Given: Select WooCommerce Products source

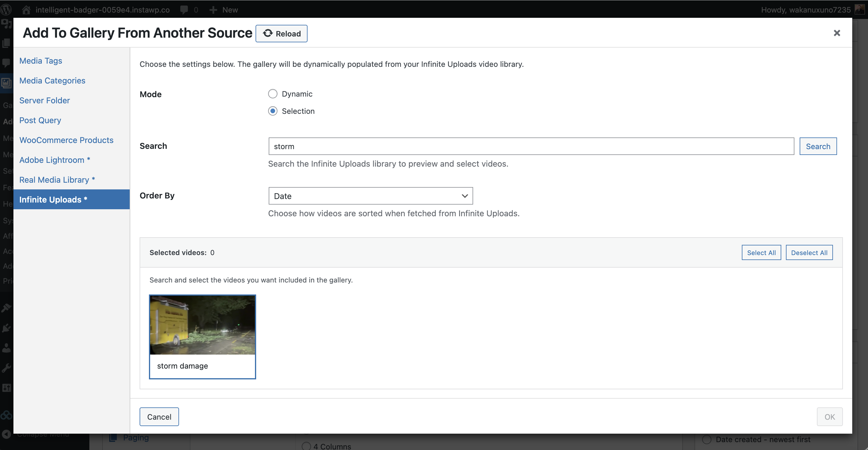Looking at the screenshot, I should [66, 140].
